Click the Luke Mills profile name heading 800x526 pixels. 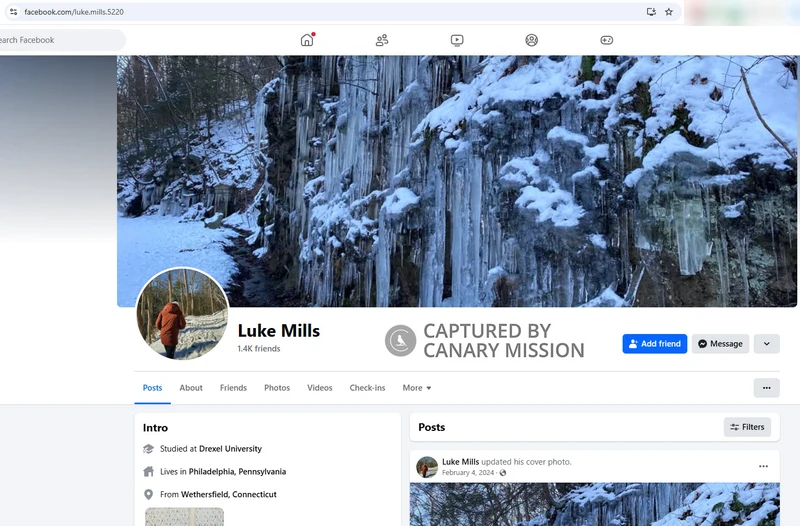(x=279, y=331)
